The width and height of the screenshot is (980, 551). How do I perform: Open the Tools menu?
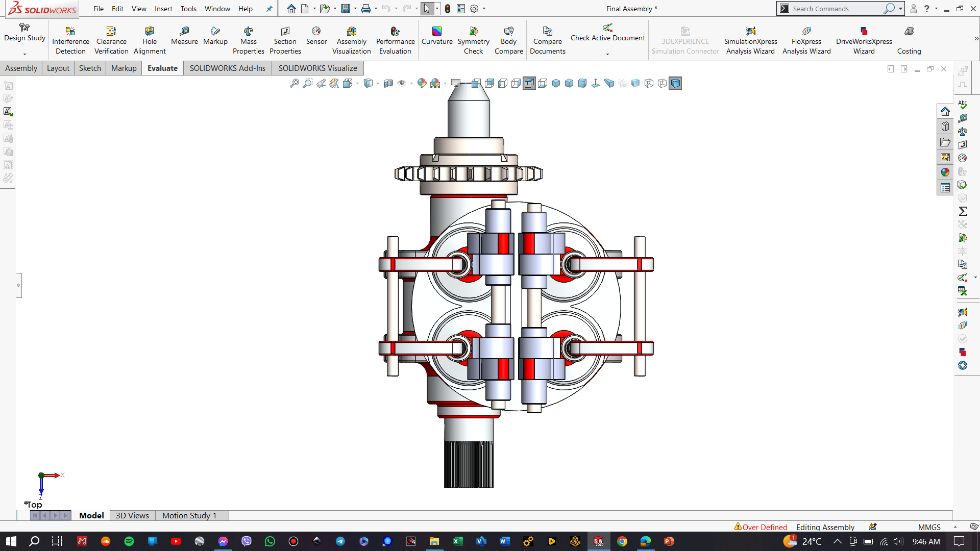(188, 9)
